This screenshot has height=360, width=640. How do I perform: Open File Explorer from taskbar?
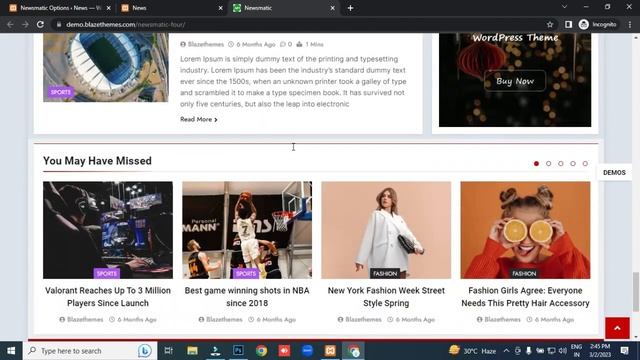pyautogui.click(x=192, y=351)
